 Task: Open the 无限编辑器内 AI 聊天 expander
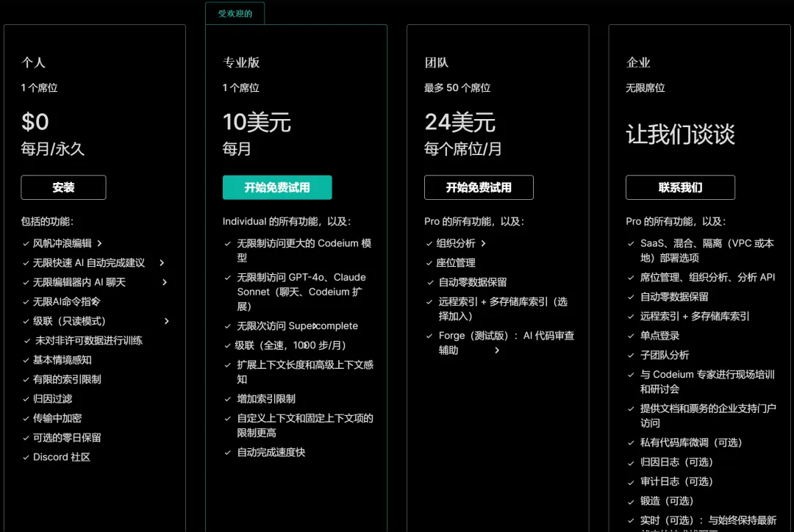tap(165, 282)
